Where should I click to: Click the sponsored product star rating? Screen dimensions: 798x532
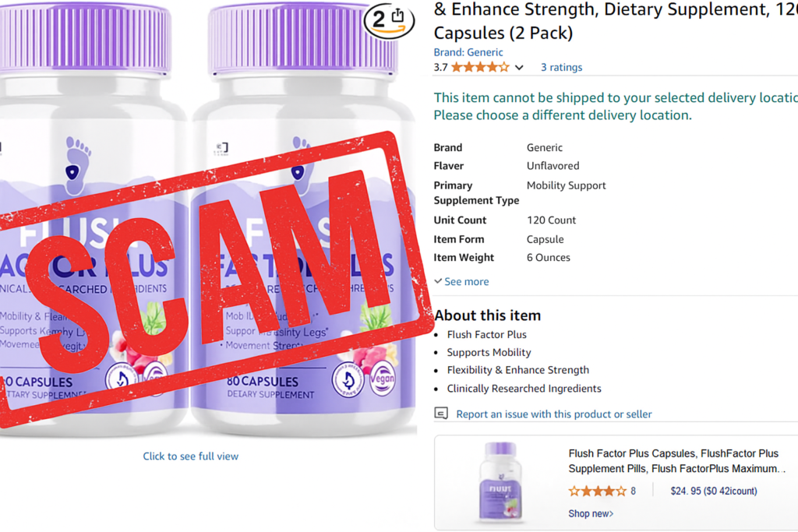click(598, 491)
